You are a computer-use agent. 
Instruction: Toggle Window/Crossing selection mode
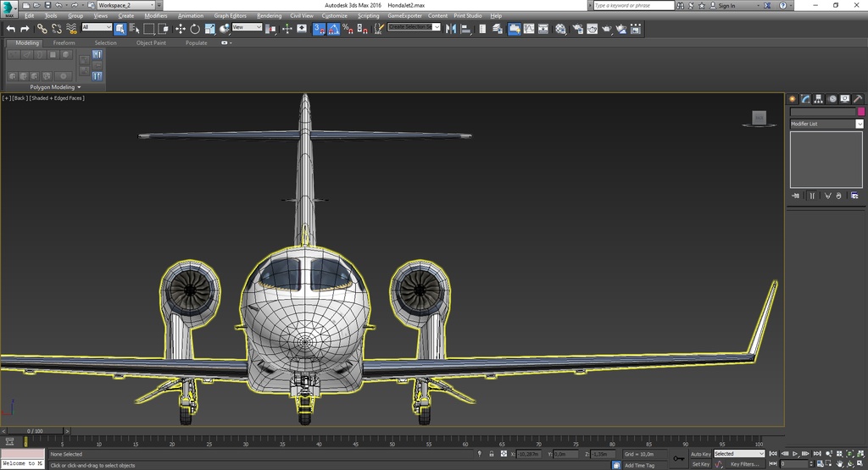(164, 29)
